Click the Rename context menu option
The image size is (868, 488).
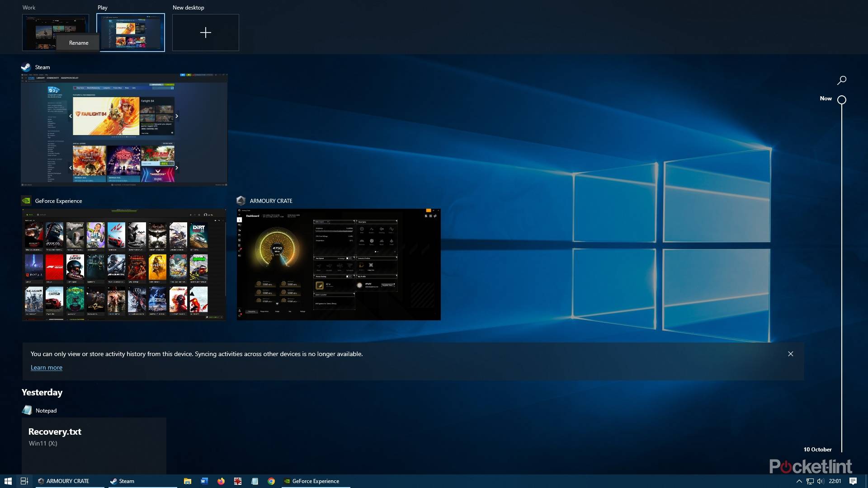click(x=78, y=43)
